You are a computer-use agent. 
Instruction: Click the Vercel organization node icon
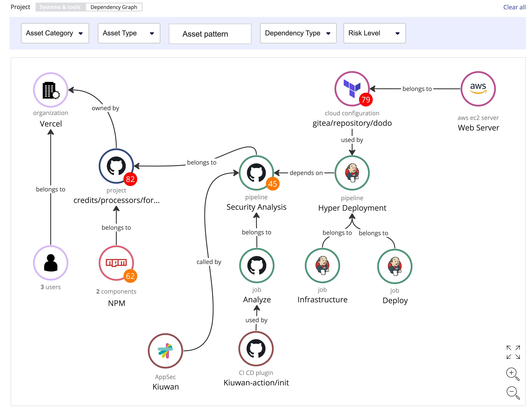(x=51, y=90)
